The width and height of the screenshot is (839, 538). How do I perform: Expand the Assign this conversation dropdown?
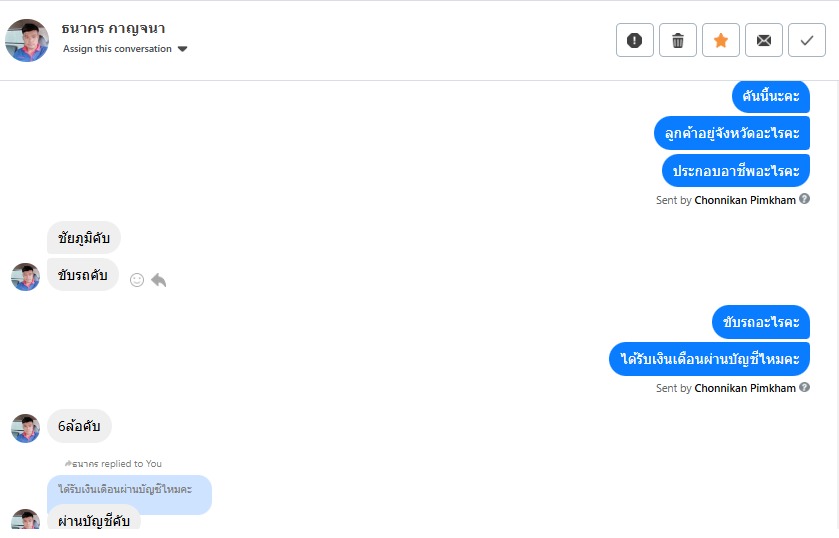(182, 49)
